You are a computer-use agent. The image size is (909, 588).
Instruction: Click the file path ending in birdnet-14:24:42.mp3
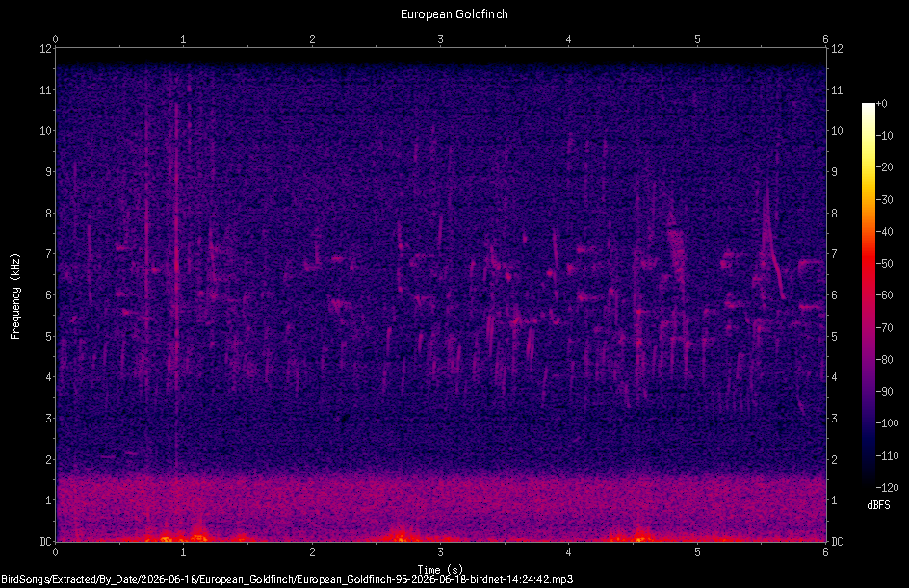287,579
